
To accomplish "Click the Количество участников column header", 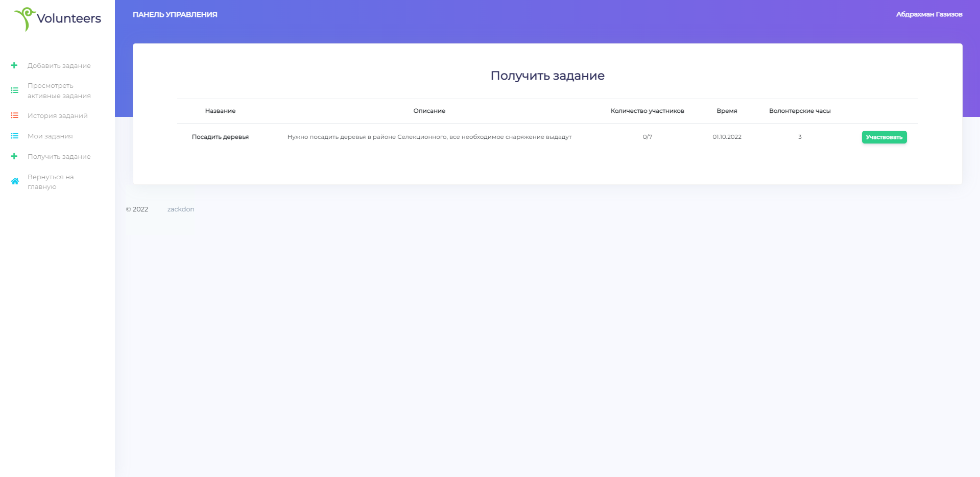I will point(648,111).
